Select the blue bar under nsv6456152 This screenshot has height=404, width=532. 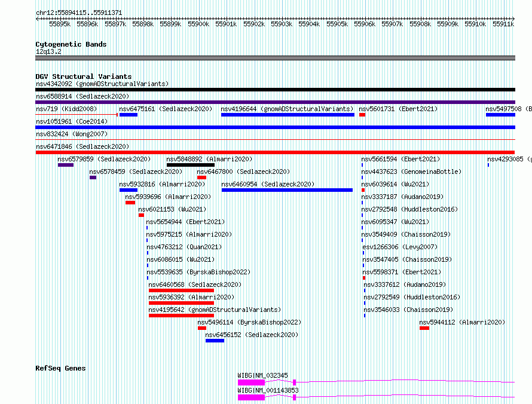click(x=215, y=341)
